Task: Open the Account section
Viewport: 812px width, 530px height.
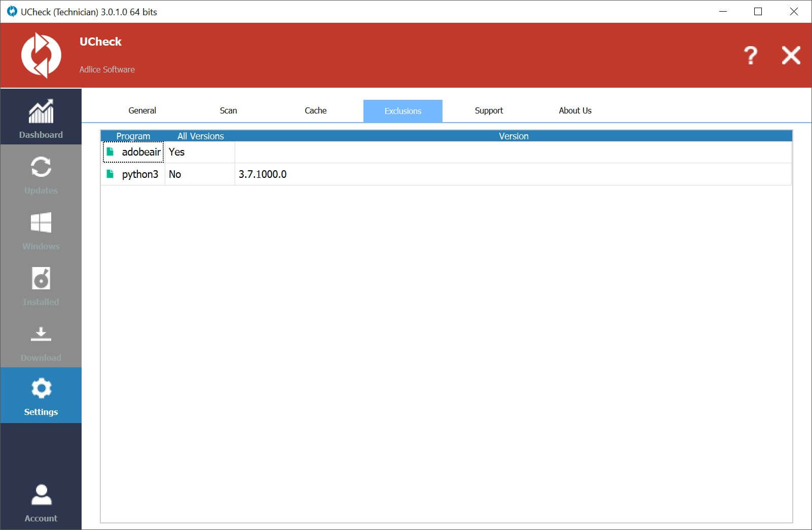Action: pos(41,502)
